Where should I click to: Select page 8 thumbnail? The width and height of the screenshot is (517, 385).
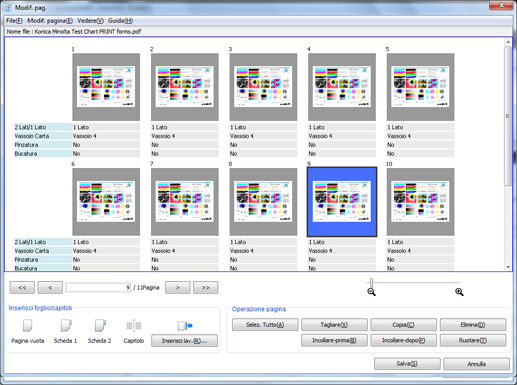pyautogui.click(x=263, y=202)
